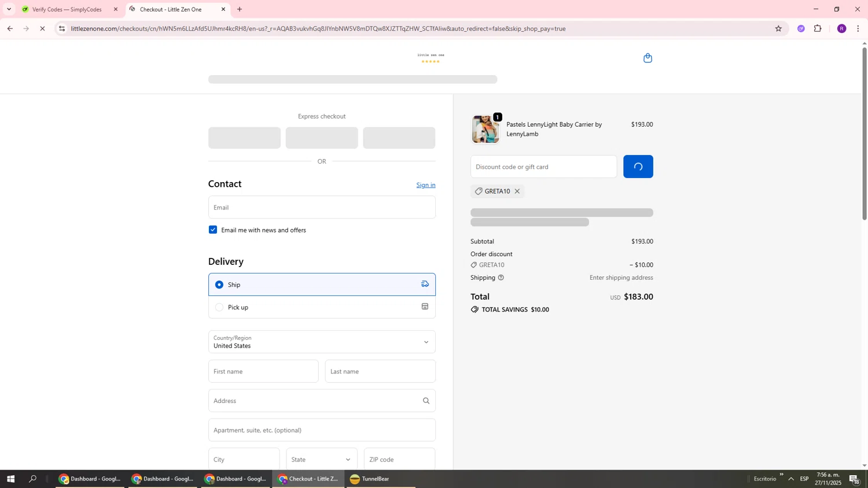Viewport: 868px width, 488px height.
Task: Open the tab search dropdown arrow
Action: coord(9,9)
